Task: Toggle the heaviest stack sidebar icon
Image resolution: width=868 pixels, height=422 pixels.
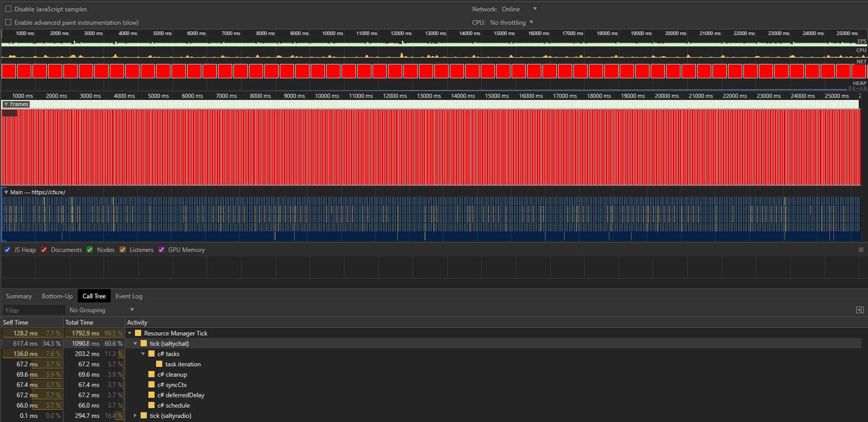Action: pos(860,310)
